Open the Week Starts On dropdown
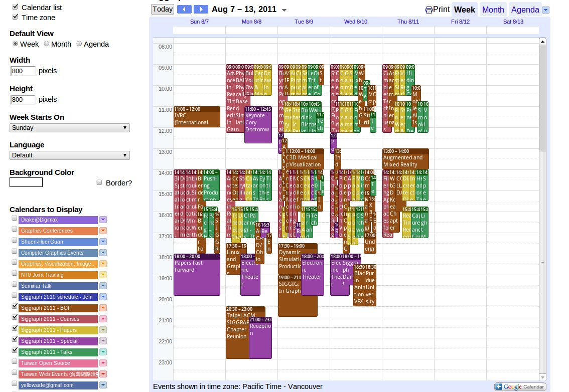 click(x=69, y=128)
